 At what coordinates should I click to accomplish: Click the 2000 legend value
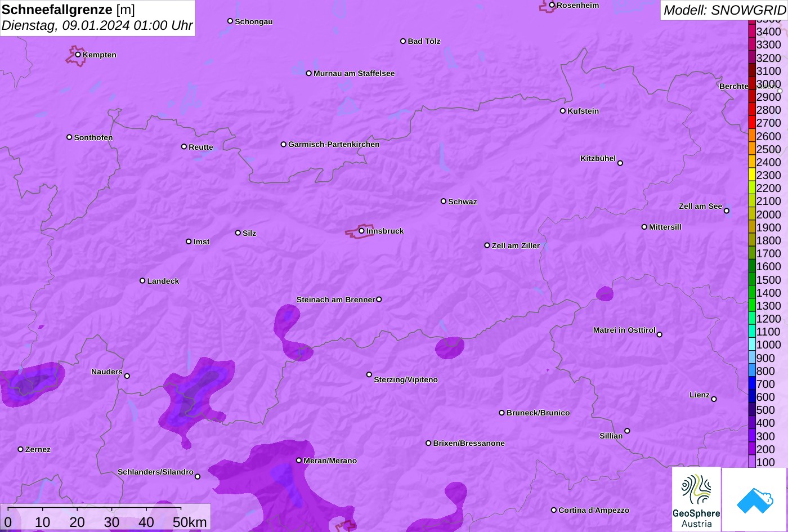pyautogui.click(x=769, y=214)
